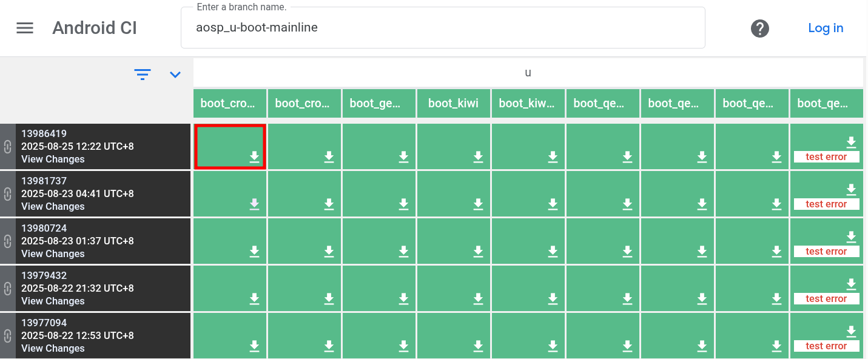The image size is (868, 359).
Task: Open View Changes for build 13986419
Action: point(53,159)
